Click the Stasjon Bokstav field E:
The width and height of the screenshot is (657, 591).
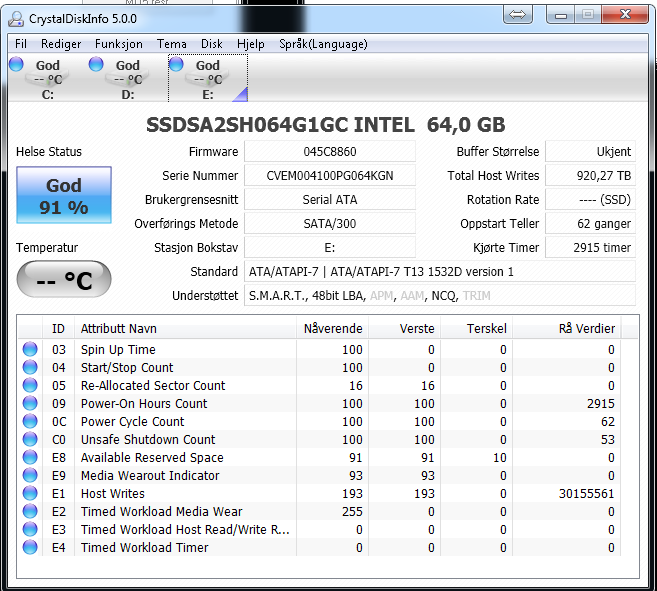tap(330, 247)
